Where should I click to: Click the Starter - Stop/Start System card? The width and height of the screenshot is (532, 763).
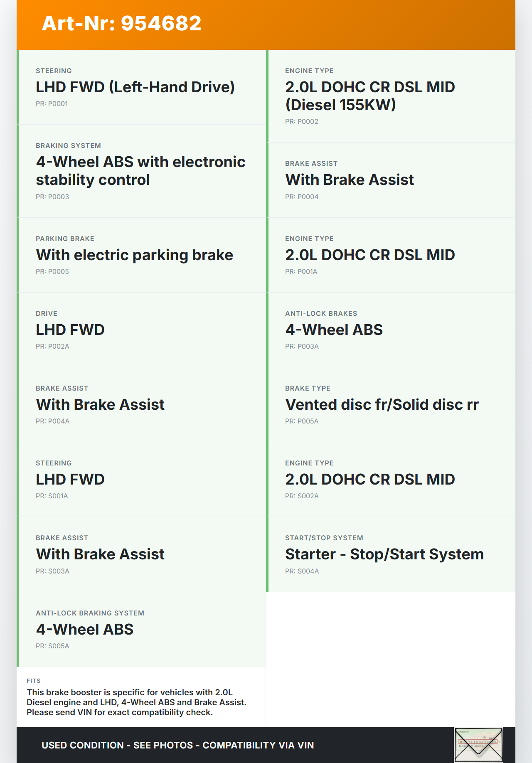[x=391, y=554]
